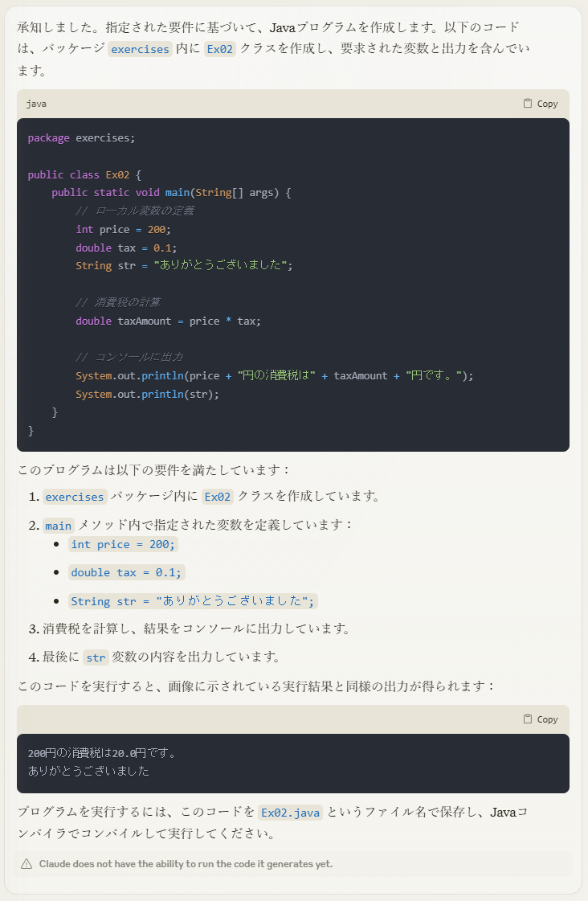The width and height of the screenshot is (588, 901).
Task: Click the 'package exercises;' line in the code
Action: coord(82,138)
